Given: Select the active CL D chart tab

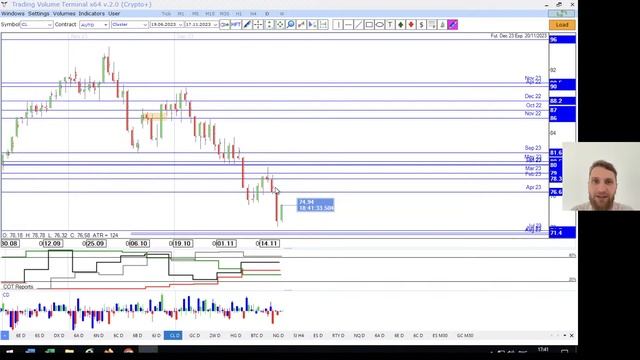Looking at the screenshot, I should point(173,336).
